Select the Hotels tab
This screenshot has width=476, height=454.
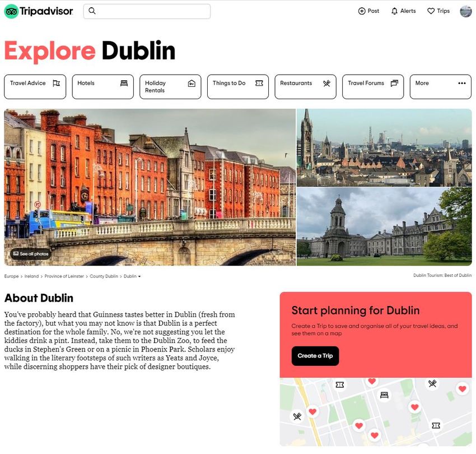[102, 87]
